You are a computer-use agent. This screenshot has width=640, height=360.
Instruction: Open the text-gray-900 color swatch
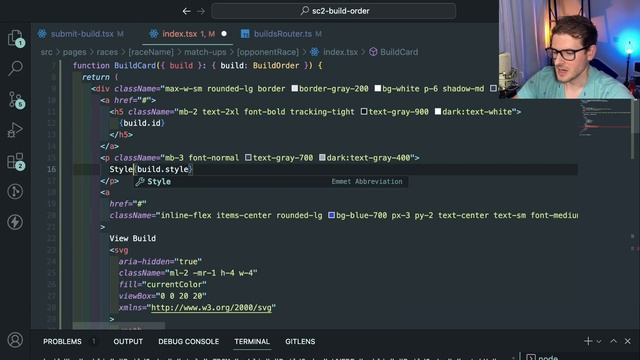[x=364, y=111]
